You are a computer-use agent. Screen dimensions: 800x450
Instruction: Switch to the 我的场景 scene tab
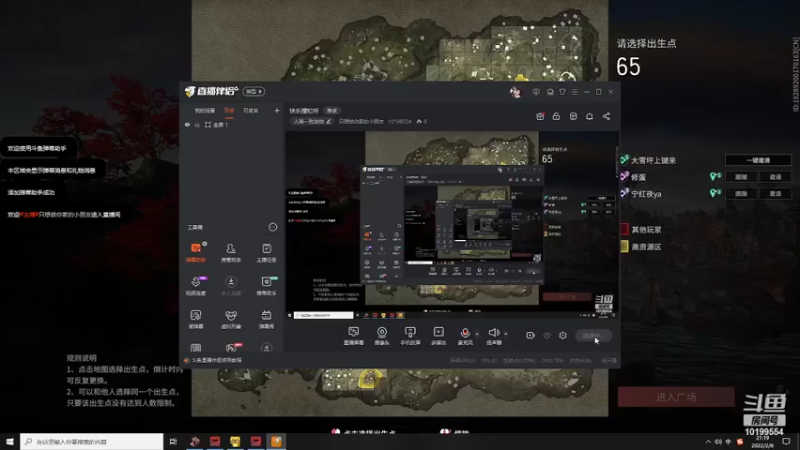pyautogui.click(x=204, y=111)
